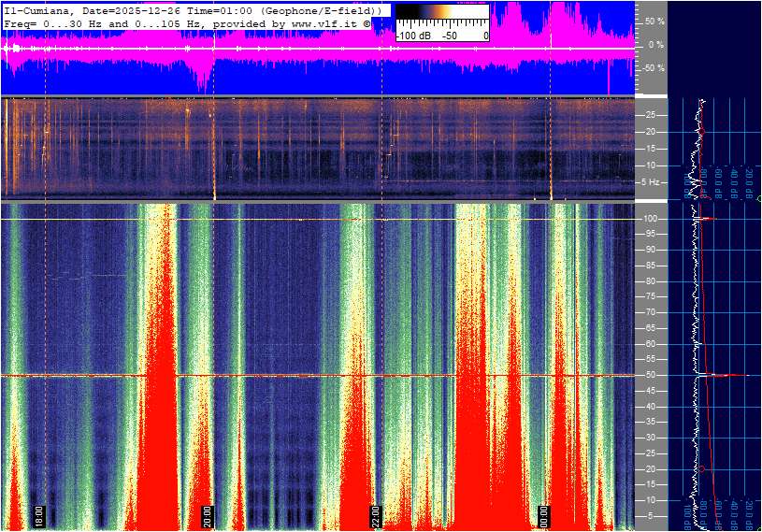Click the 20 tick on upper geophone axis

click(x=651, y=132)
